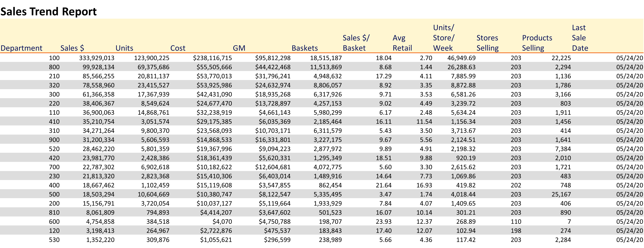Click department 400 cell
Viewport: 644px width, 248px height.
54,185
